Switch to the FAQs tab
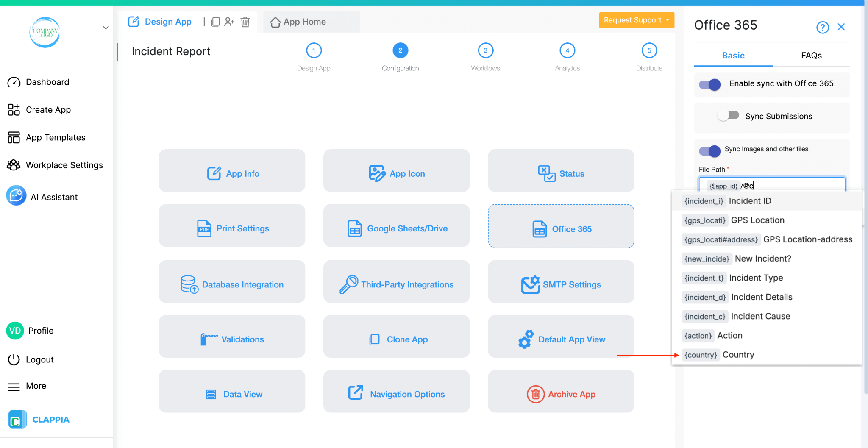 [811, 56]
